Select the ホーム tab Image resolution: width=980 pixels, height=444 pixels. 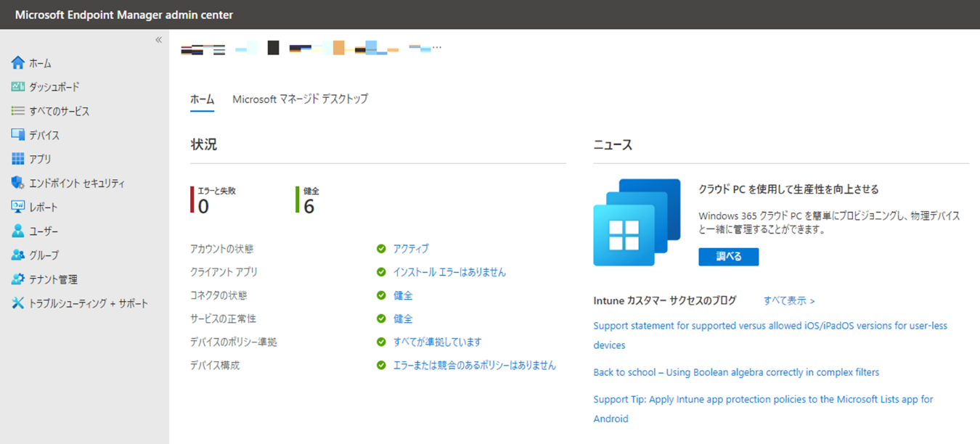(203, 99)
